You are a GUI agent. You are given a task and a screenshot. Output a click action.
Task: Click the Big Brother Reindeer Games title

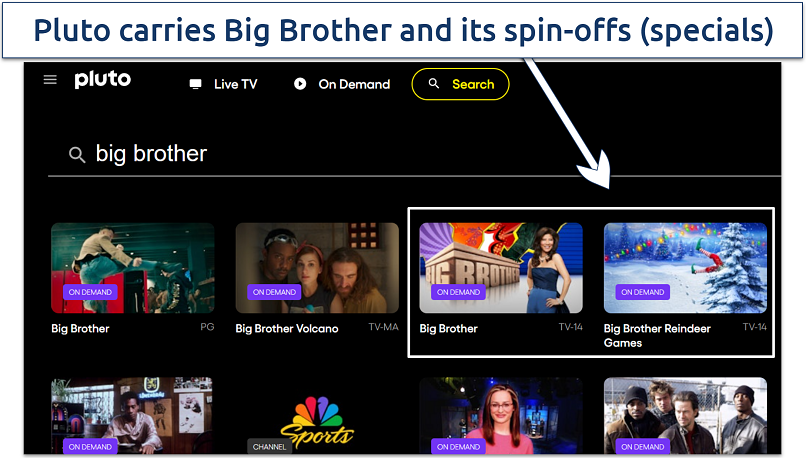click(x=657, y=336)
